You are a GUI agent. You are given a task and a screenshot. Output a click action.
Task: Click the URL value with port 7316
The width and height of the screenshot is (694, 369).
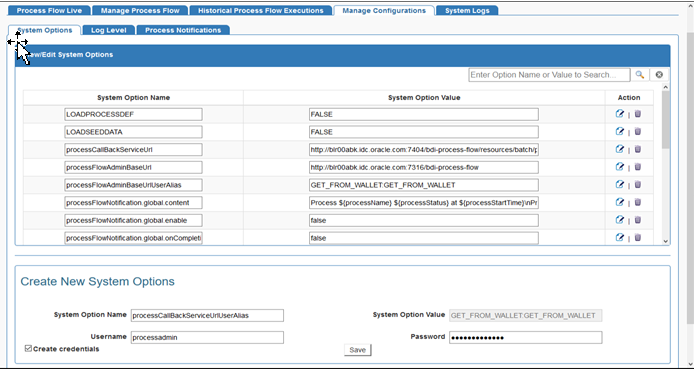[x=424, y=167]
